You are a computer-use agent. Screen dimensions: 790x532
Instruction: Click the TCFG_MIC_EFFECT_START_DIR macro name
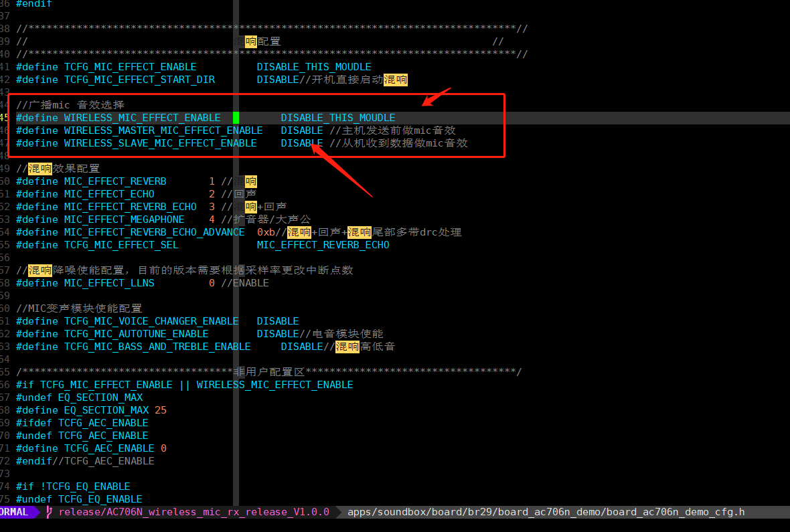tap(139, 80)
